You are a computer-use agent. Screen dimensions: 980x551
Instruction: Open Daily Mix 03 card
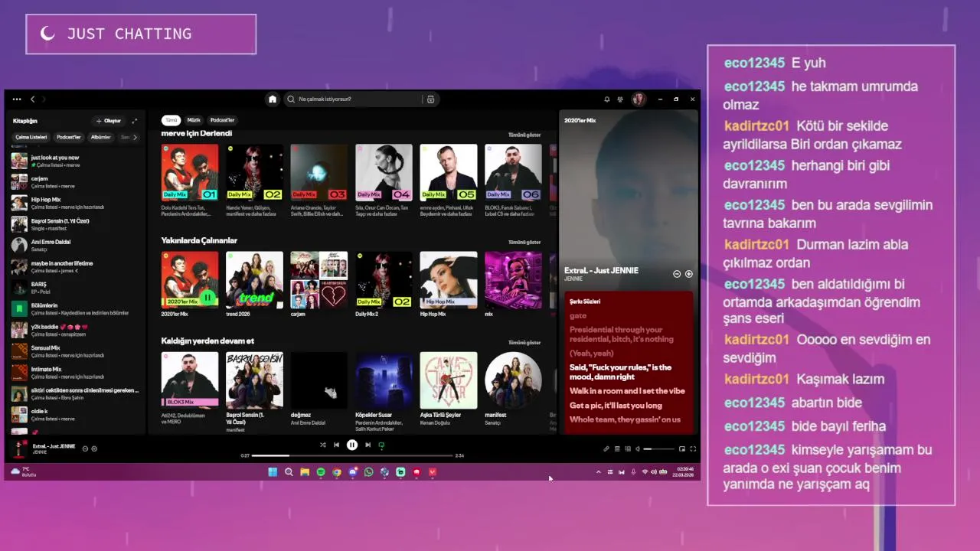coord(319,181)
